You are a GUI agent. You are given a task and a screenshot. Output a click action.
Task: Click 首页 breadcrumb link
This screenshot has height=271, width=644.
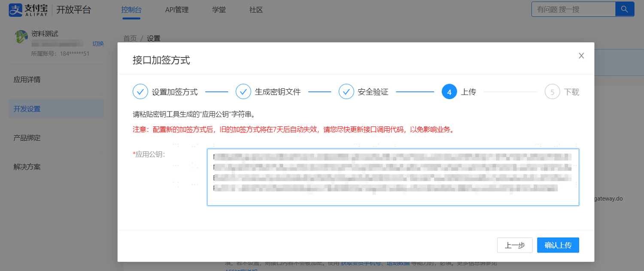130,39
